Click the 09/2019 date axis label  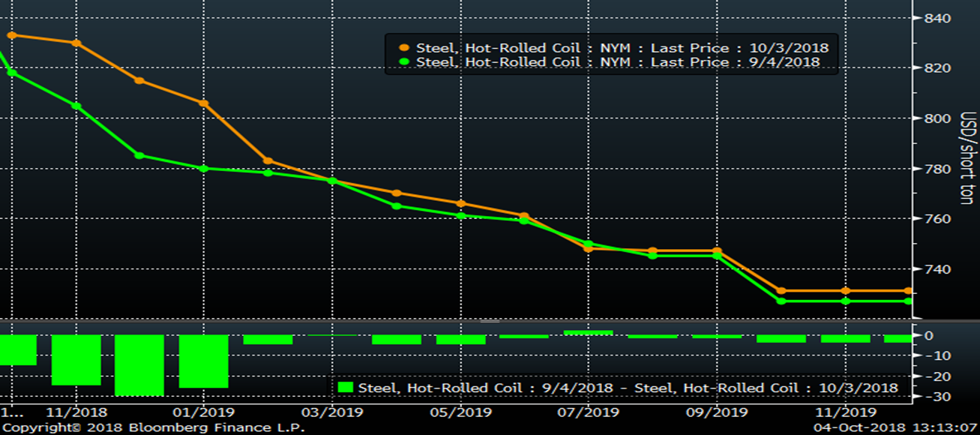click(x=716, y=412)
